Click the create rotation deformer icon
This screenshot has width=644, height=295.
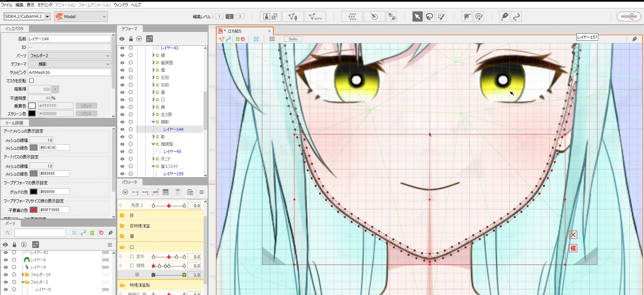click(374, 16)
